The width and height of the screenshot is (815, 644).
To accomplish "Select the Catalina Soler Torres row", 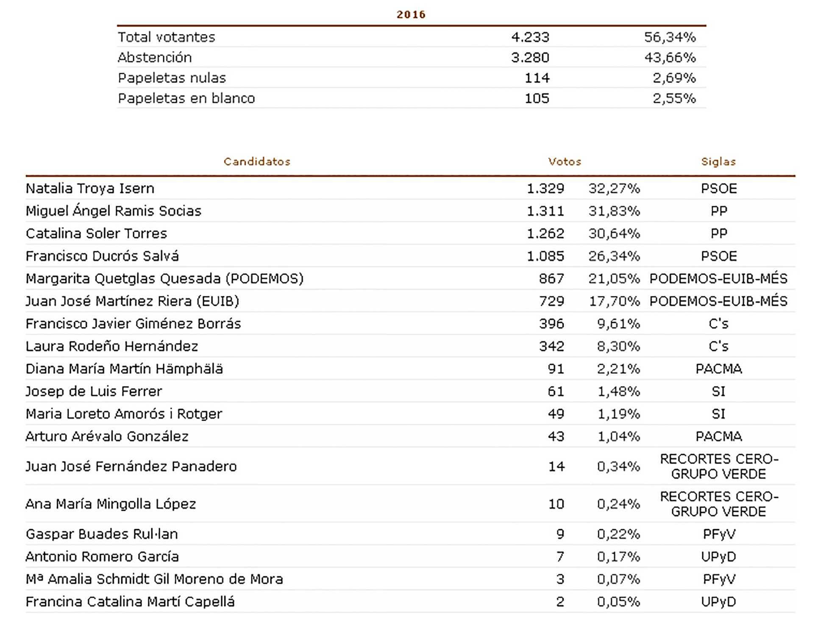I will (410, 233).
